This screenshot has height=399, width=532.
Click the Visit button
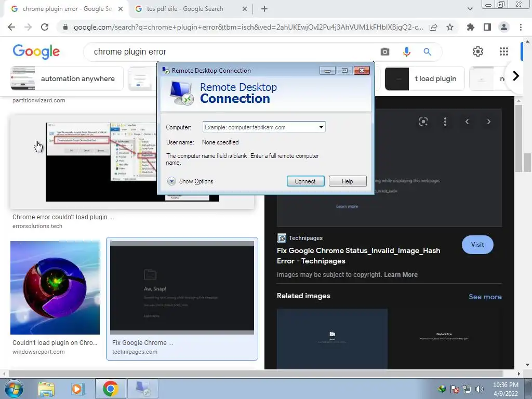point(477,245)
